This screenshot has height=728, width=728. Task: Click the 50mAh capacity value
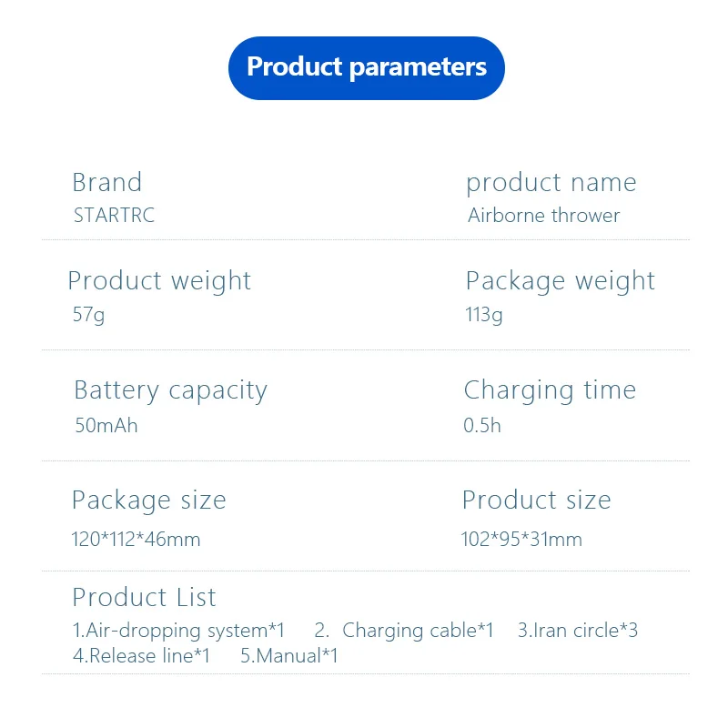[x=106, y=425]
